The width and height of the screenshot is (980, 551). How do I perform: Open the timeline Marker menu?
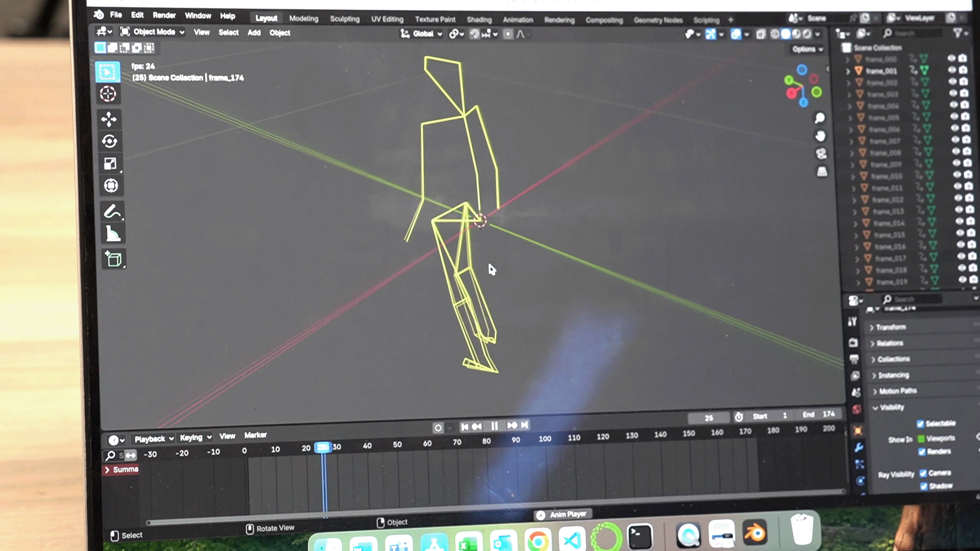(x=255, y=435)
